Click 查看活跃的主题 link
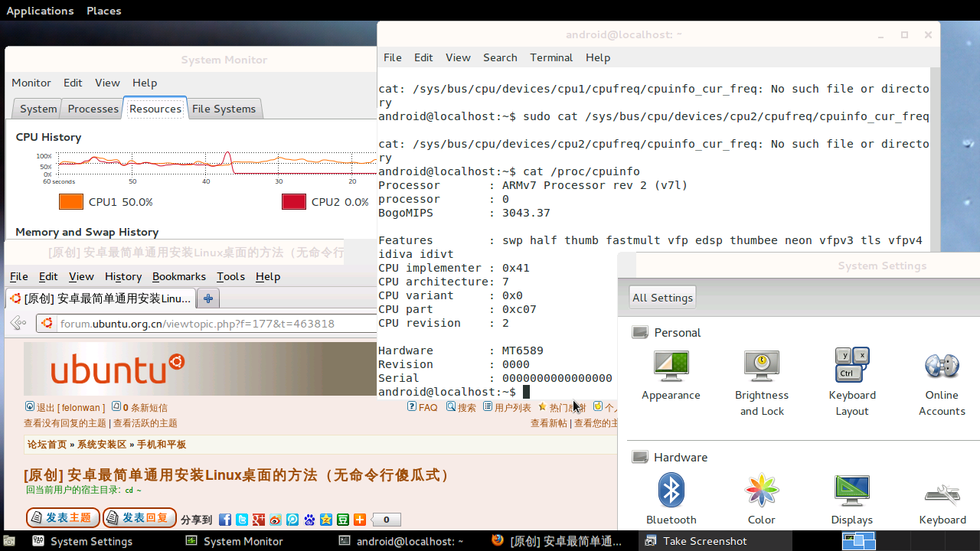This screenshot has width=980, height=551. (145, 423)
